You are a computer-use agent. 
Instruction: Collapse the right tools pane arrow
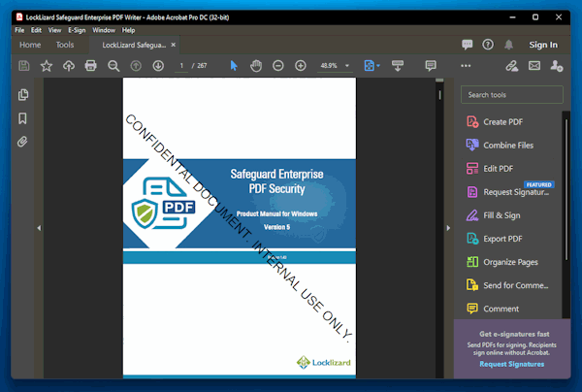pyautogui.click(x=448, y=228)
